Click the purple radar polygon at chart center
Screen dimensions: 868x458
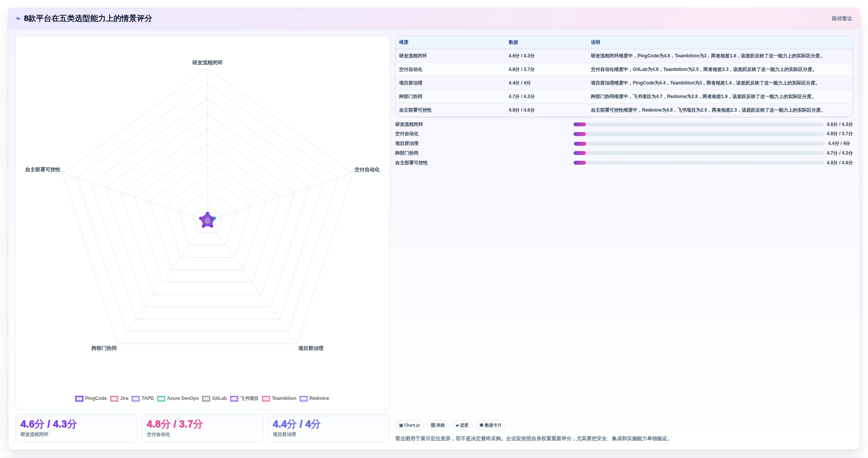tap(207, 220)
